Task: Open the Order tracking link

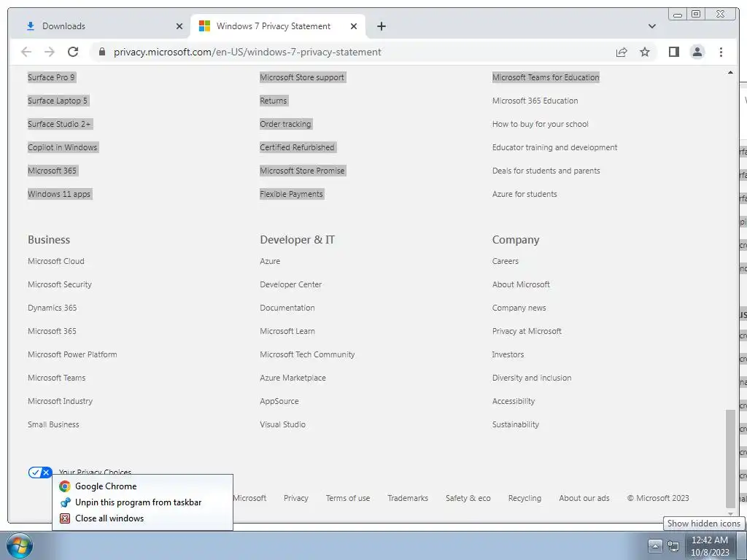Action: tap(285, 124)
